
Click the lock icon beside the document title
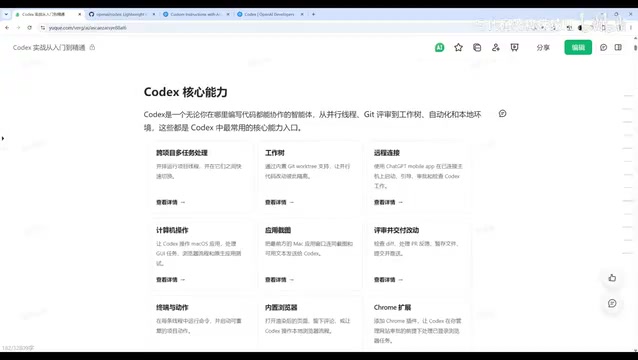[92, 47]
